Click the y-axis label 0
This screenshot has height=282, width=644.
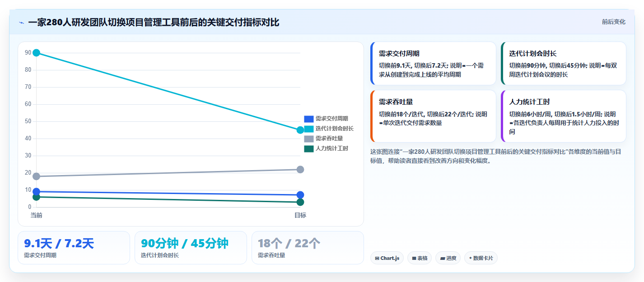[x=29, y=207]
